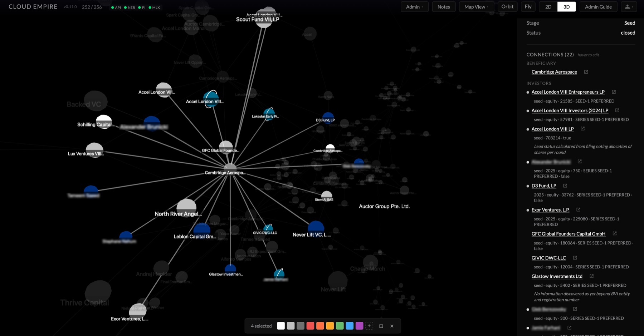Open the Notes panel
The image size is (644, 336).
coord(444,7)
